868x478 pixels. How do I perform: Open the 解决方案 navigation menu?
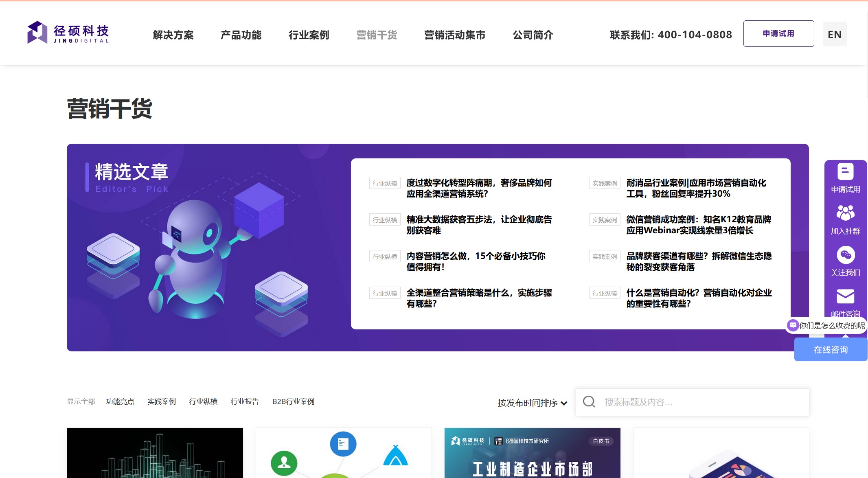pyautogui.click(x=173, y=35)
